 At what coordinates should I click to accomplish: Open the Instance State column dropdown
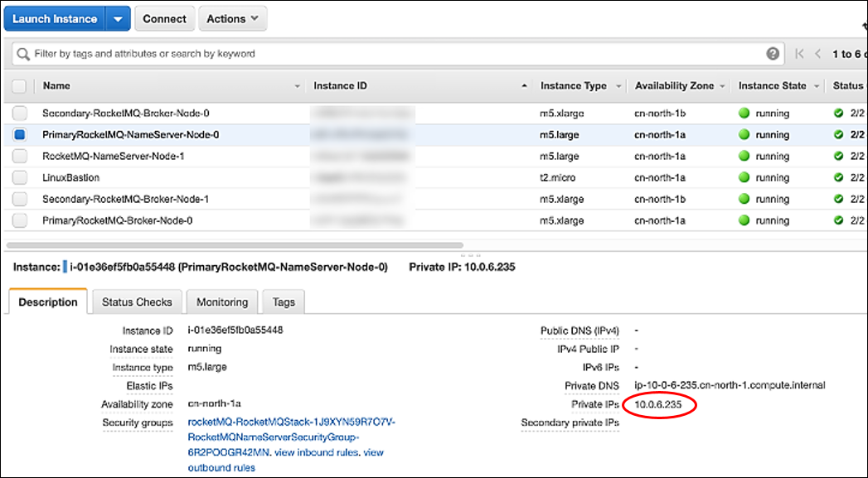pos(817,86)
